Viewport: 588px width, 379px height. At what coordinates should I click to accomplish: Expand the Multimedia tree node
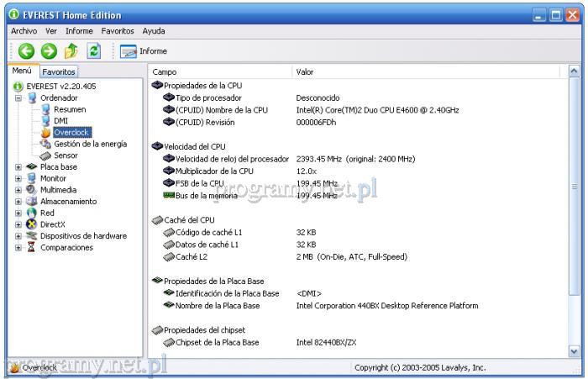18,190
